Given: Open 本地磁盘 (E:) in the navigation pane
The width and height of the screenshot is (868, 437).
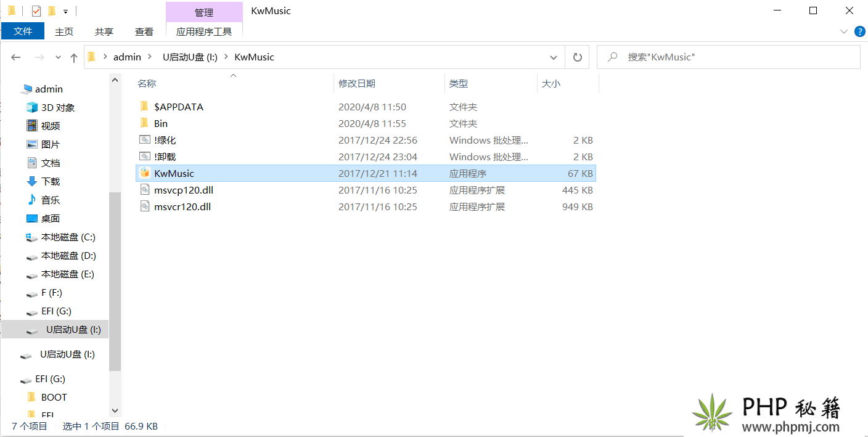Looking at the screenshot, I should [68, 274].
